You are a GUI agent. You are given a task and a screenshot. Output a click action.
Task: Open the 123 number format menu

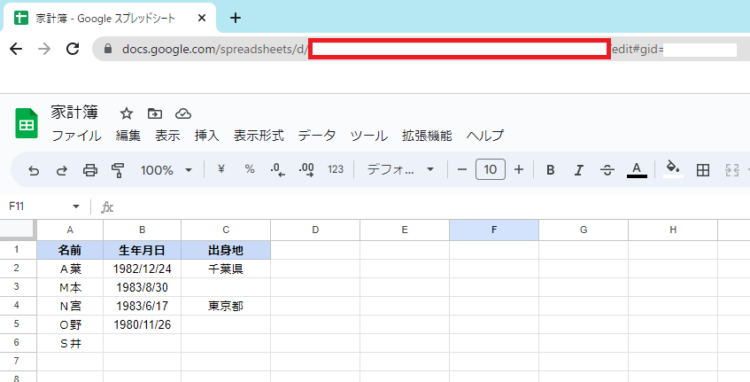coord(335,169)
